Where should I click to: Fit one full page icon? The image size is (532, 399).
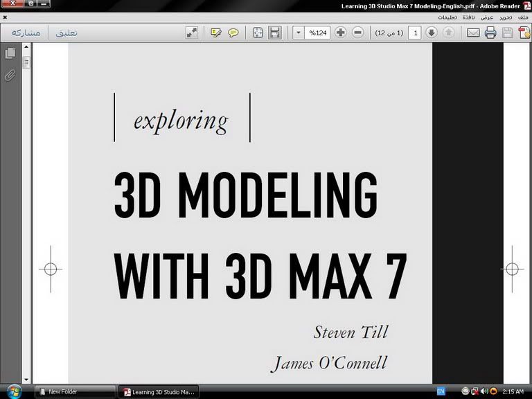258,33
